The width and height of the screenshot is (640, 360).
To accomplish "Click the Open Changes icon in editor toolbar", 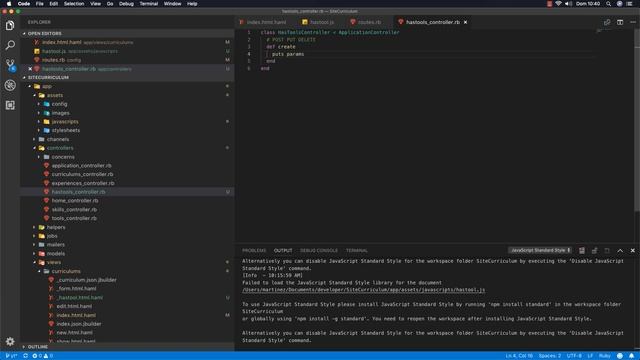I will (x=607, y=22).
